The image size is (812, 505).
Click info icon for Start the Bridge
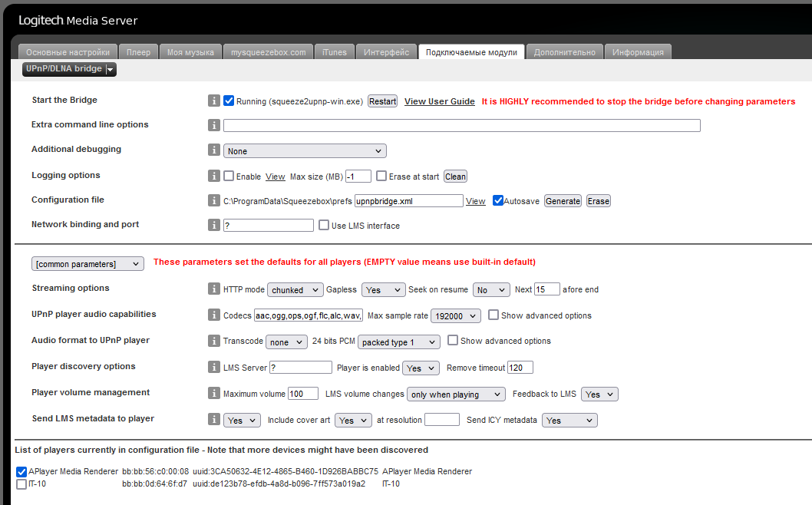pos(214,101)
